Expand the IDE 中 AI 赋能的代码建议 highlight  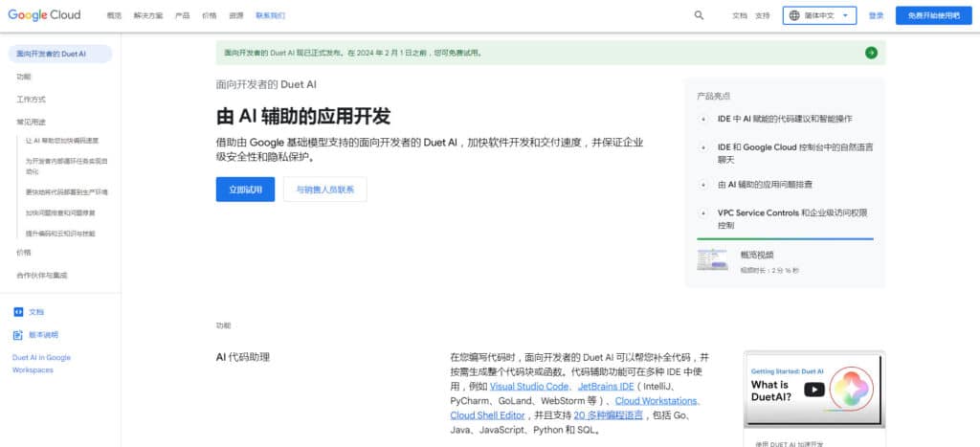(703, 119)
